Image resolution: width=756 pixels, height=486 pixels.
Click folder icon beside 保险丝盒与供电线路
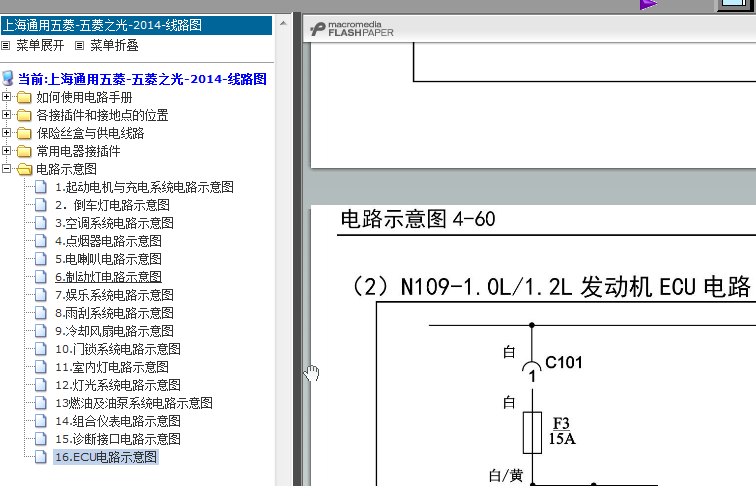pos(24,133)
